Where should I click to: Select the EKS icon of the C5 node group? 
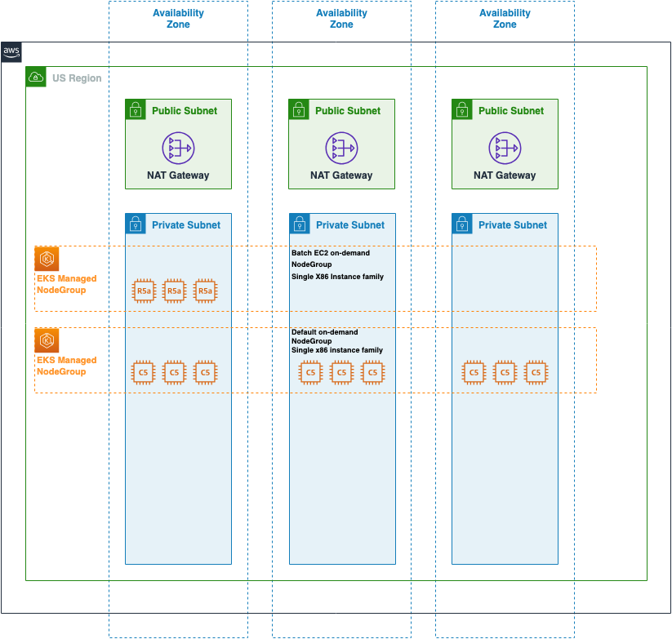(47, 340)
